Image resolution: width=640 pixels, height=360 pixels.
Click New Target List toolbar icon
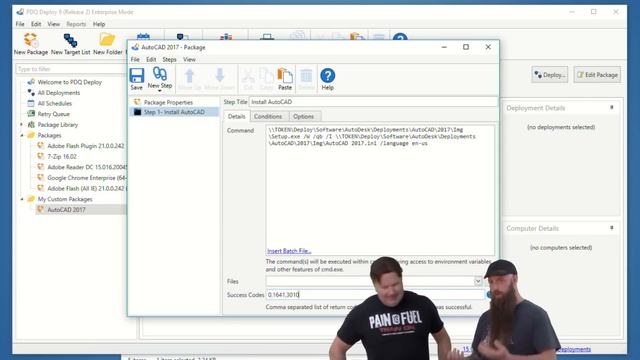[x=70, y=44]
